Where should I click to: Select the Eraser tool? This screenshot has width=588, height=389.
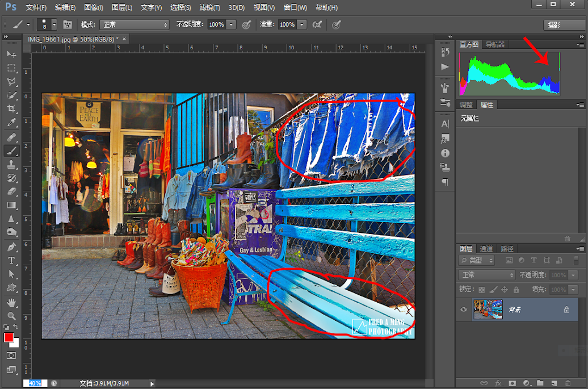coord(11,191)
